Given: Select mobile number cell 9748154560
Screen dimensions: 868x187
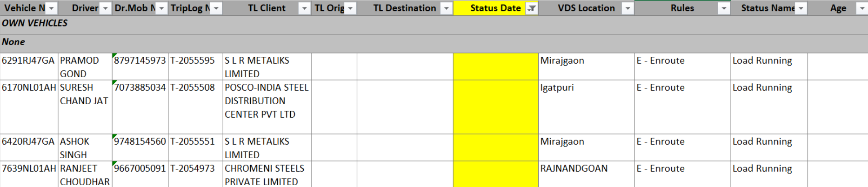Looking at the screenshot, I should [x=140, y=142].
